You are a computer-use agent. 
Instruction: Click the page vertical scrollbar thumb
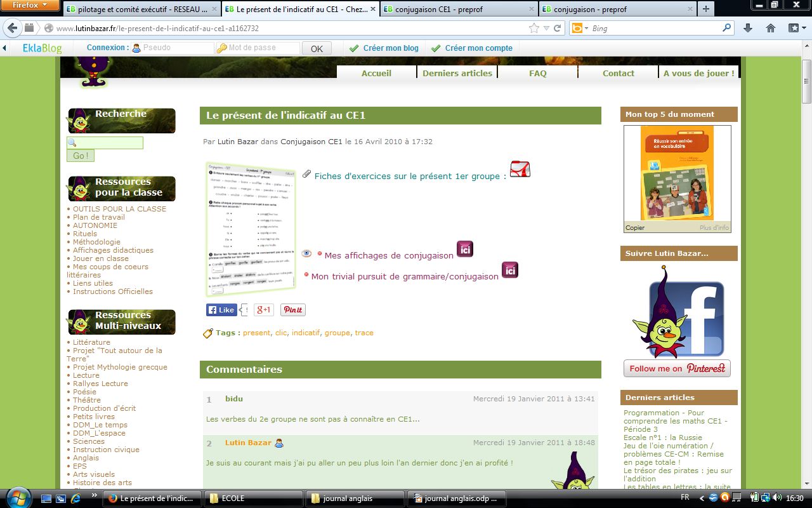pos(806,81)
